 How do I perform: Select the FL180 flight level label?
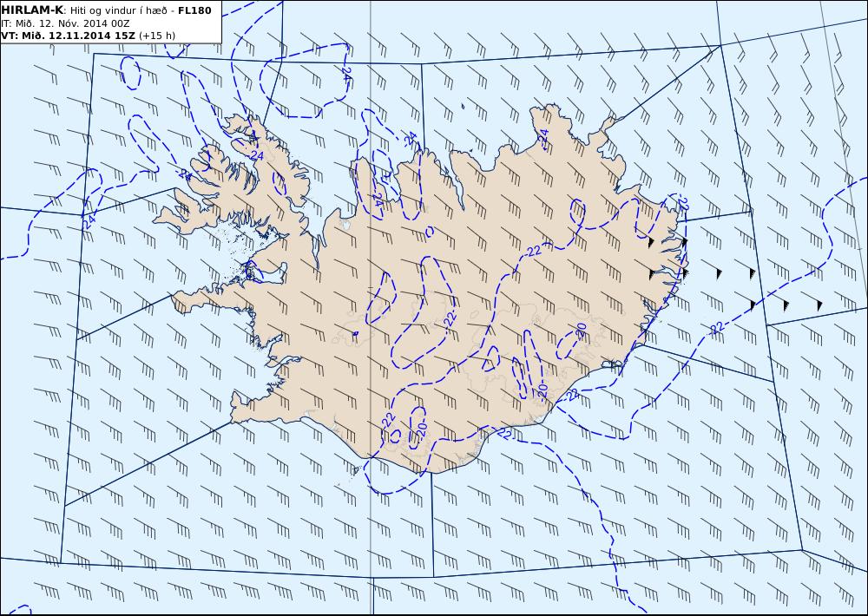click(194, 10)
